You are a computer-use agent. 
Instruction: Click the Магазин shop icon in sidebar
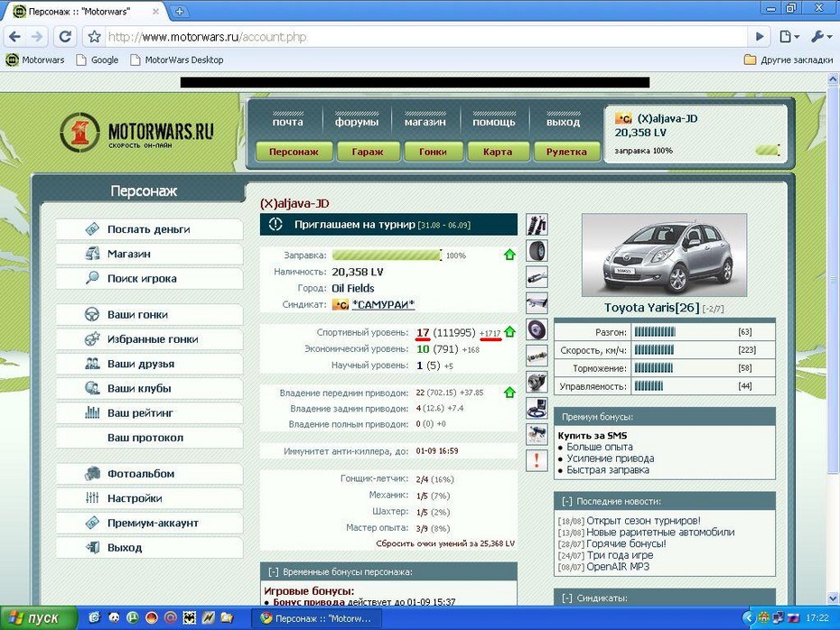[92, 254]
